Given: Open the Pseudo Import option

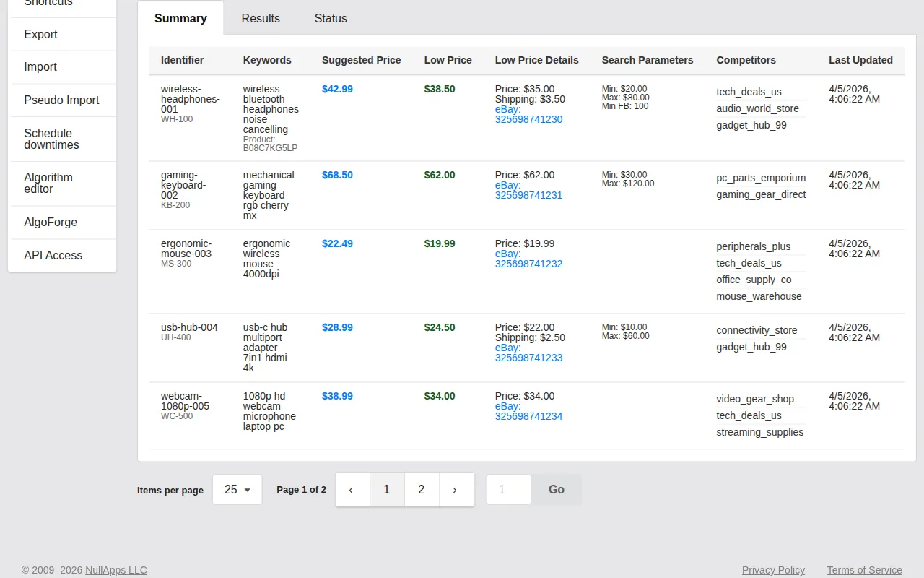Looking at the screenshot, I should [x=61, y=100].
